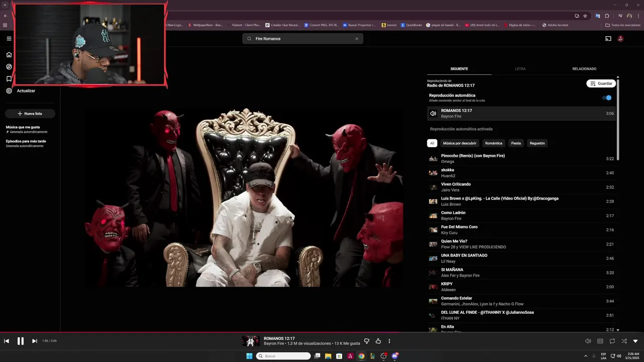
Task: Open Chrome extensions puzzle icon
Action: pyautogui.click(x=607, y=16)
